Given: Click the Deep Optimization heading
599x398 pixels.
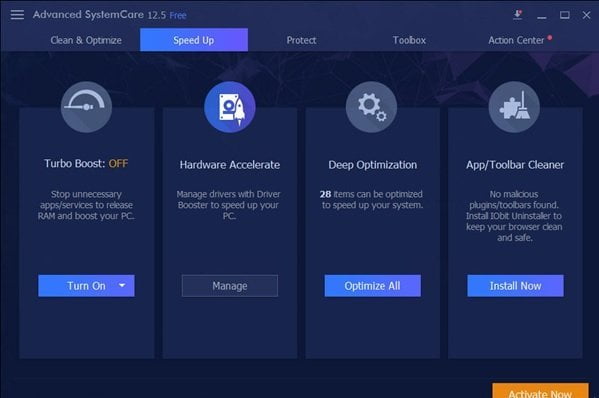Looking at the screenshot, I should point(372,165).
